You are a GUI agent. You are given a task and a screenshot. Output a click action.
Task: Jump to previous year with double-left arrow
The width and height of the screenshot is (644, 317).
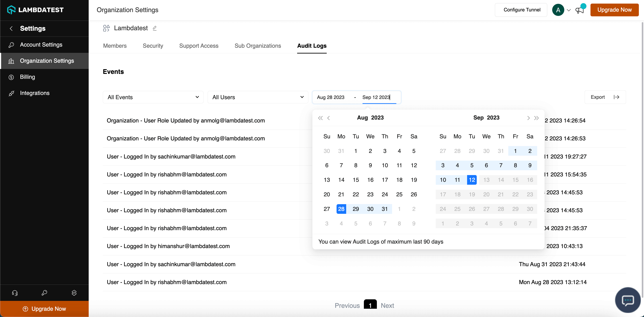point(320,118)
